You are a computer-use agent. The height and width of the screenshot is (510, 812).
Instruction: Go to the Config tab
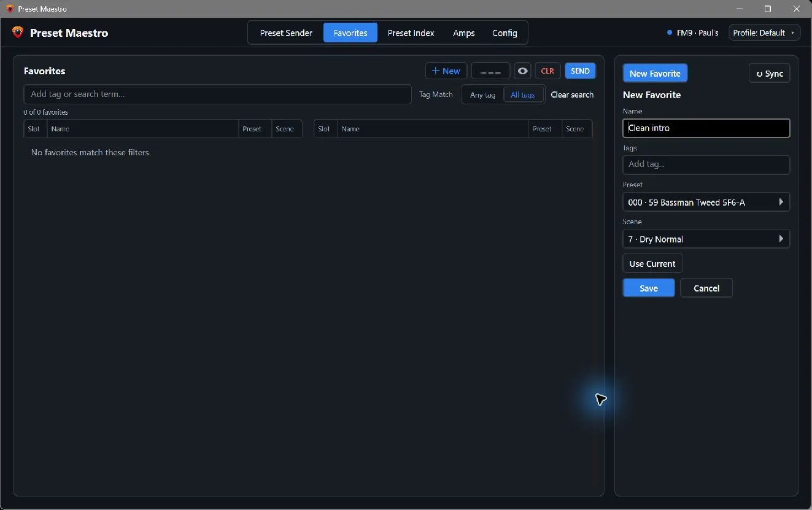pos(505,33)
